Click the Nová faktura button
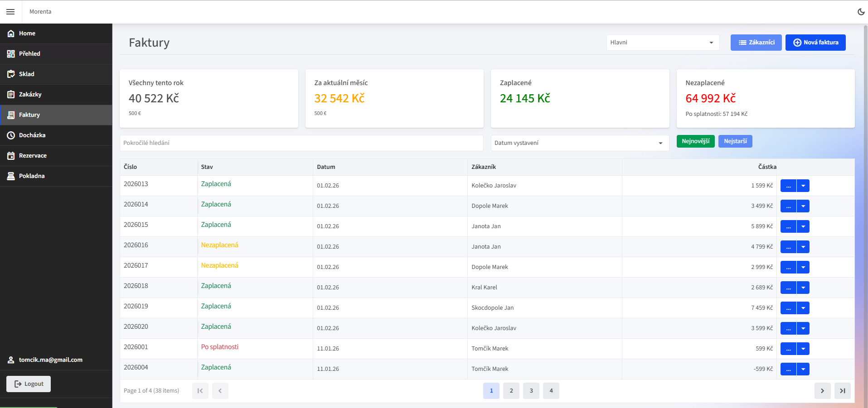The width and height of the screenshot is (868, 408). 815,43
